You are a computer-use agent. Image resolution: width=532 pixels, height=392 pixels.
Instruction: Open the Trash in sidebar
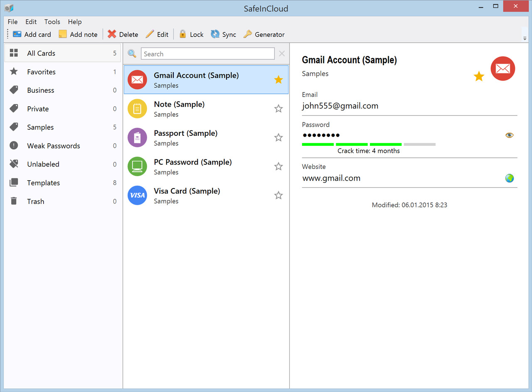(x=63, y=201)
